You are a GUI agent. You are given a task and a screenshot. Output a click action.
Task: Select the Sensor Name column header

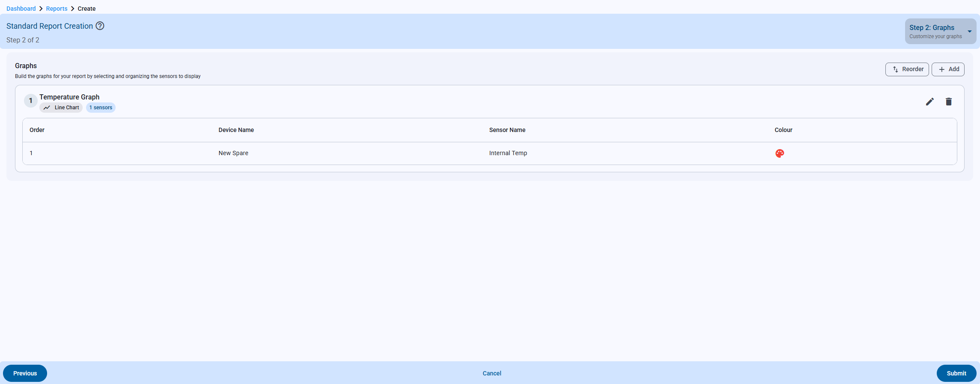coord(507,130)
